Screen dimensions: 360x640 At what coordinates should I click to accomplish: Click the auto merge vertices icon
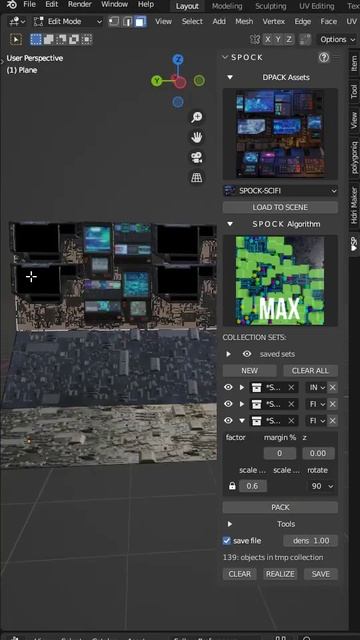point(305,39)
